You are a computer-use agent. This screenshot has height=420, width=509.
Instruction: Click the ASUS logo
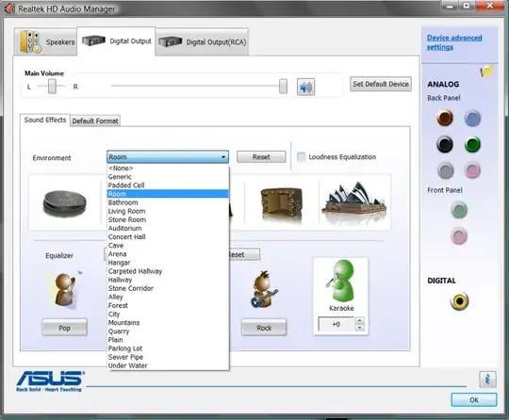point(50,381)
